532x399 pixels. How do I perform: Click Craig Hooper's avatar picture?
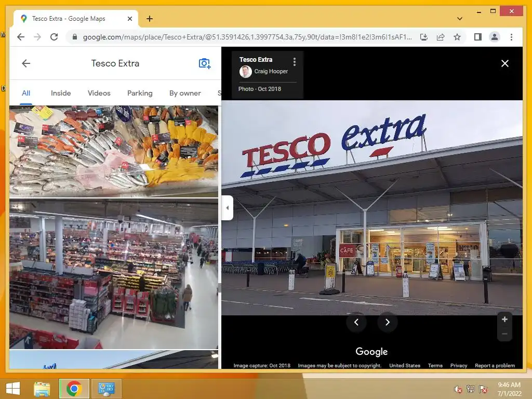click(x=246, y=72)
